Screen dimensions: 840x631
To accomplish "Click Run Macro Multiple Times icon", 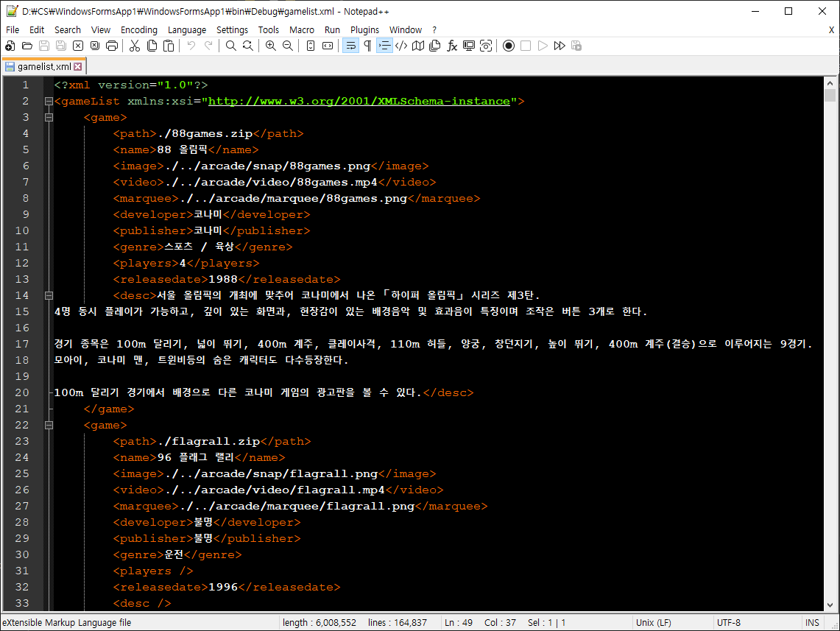I will (x=560, y=46).
